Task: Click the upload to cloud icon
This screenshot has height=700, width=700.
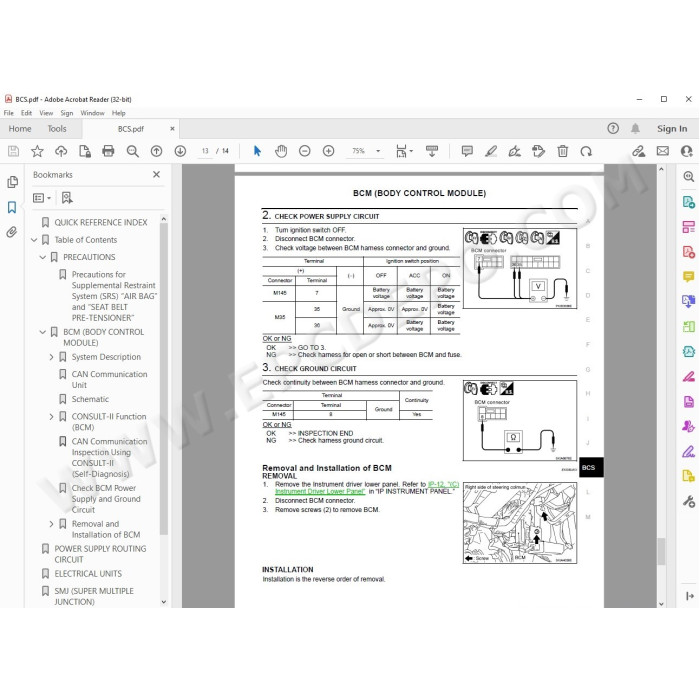Action: tap(61, 151)
